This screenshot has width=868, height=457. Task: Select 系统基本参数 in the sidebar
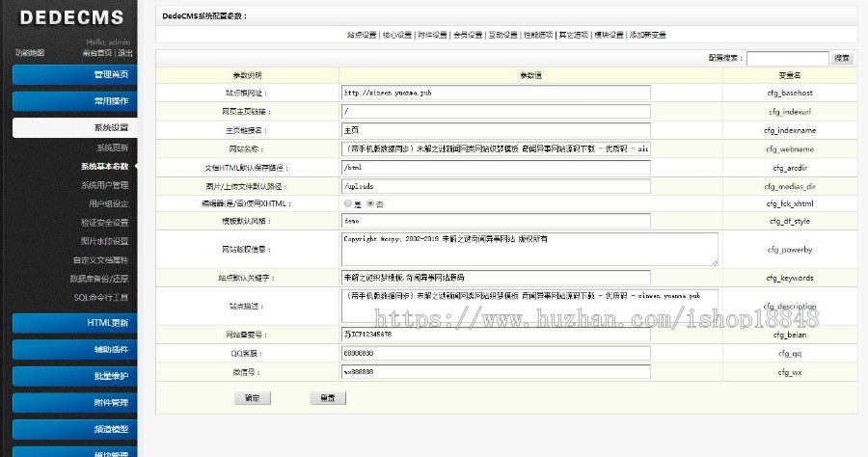coord(104,166)
